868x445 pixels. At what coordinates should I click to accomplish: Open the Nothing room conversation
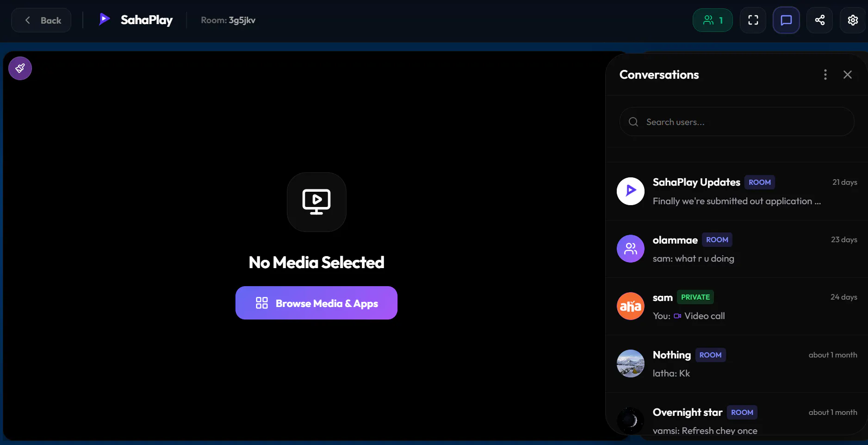pyautogui.click(x=737, y=364)
